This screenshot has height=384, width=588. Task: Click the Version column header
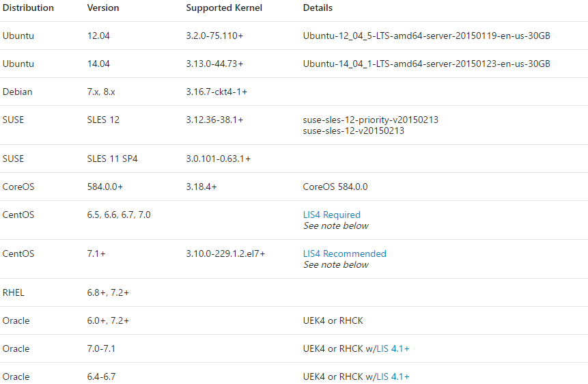tap(103, 8)
